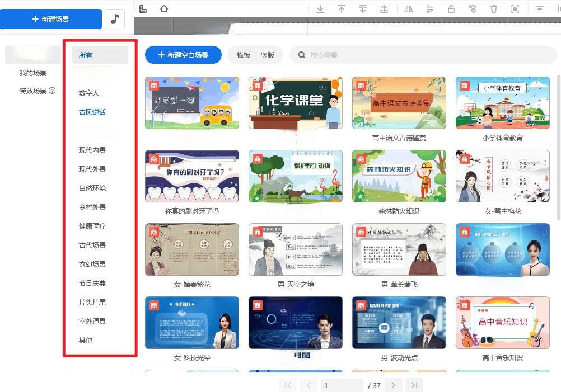
Task: Select the 所有 category
Action: tap(100, 55)
